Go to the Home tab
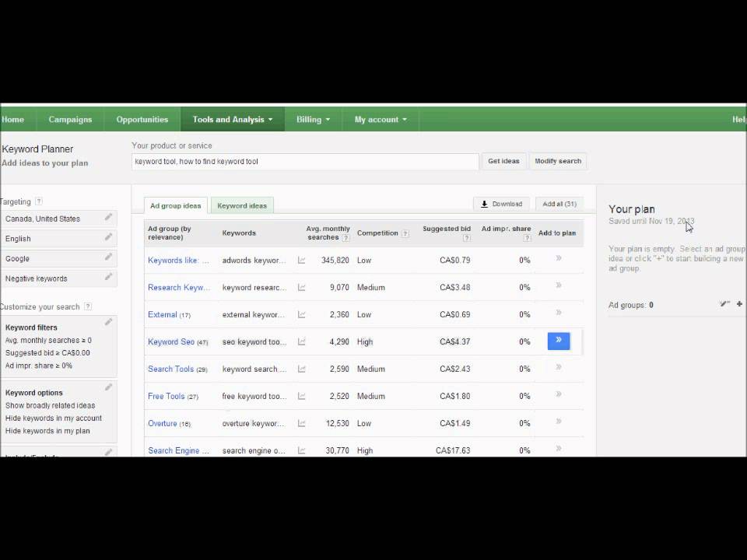This screenshot has width=747, height=560. click(x=13, y=119)
